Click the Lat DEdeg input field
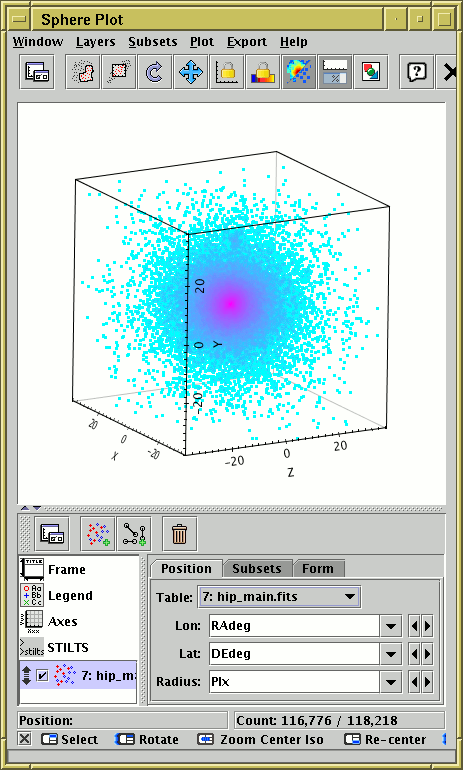Viewport: 463px width, 770px height. (x=294, y=654)
